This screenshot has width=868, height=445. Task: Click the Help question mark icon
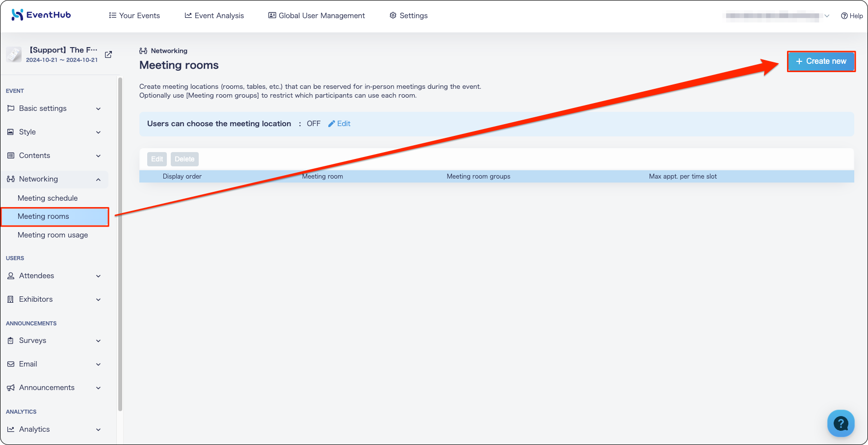pos(844,16)
